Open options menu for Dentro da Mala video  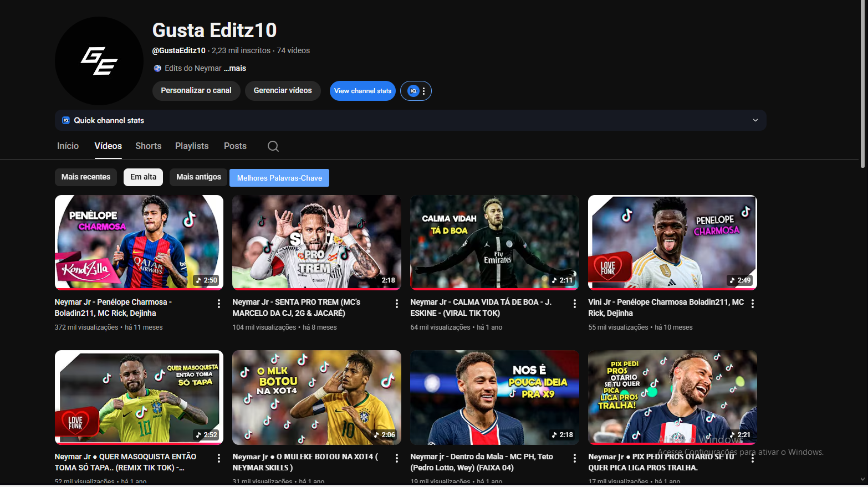[x=575, y=458]
